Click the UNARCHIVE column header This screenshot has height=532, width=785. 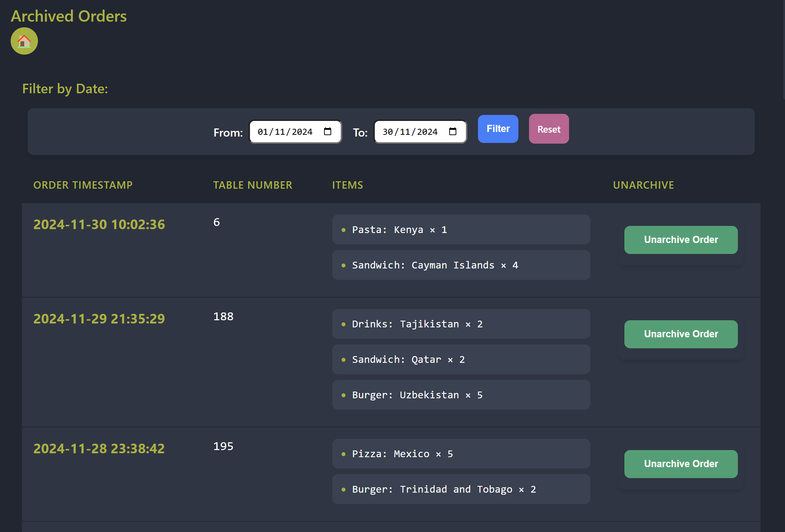pos(643,185)
